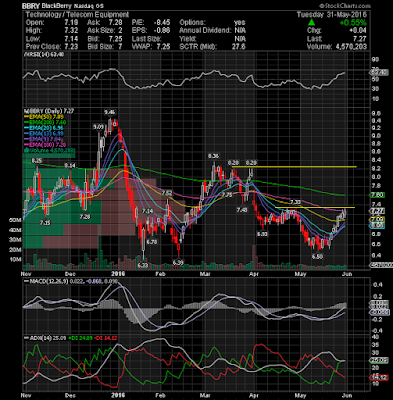The image size is (393, 400).
Task: Click the RSI current value tag on right axis
Action: click(x=380, y=72)
